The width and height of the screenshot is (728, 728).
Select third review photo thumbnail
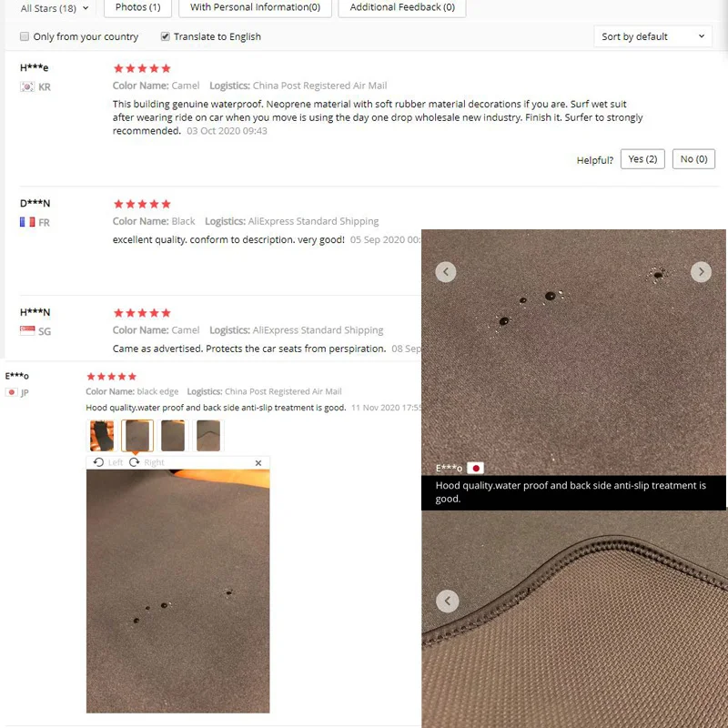click(173, 436)
